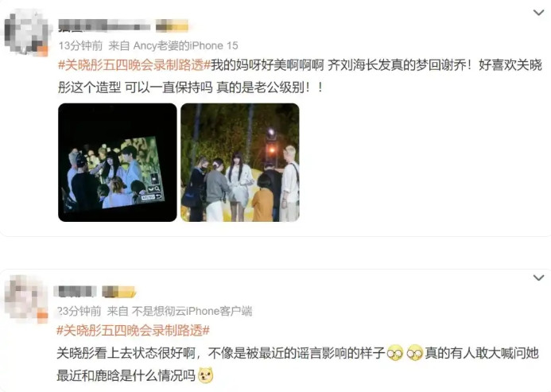Click the first glasses emoji after 样子

395,353
